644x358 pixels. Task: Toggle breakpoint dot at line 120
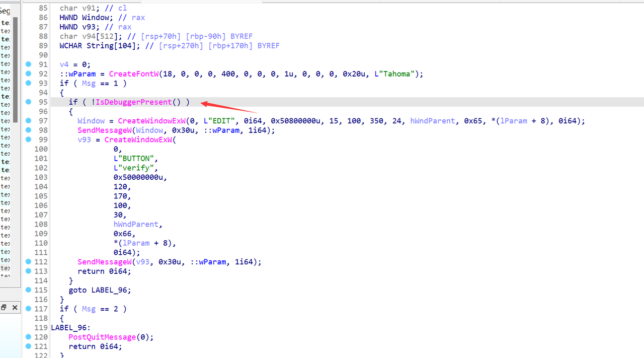(28, 337)
